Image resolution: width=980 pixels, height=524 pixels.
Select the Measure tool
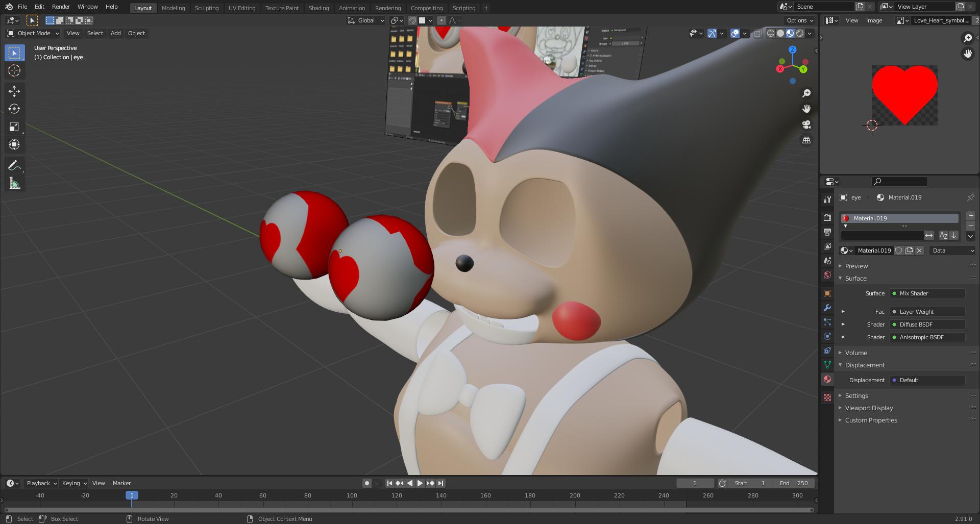pyautogui.click(x=14, y=183)
